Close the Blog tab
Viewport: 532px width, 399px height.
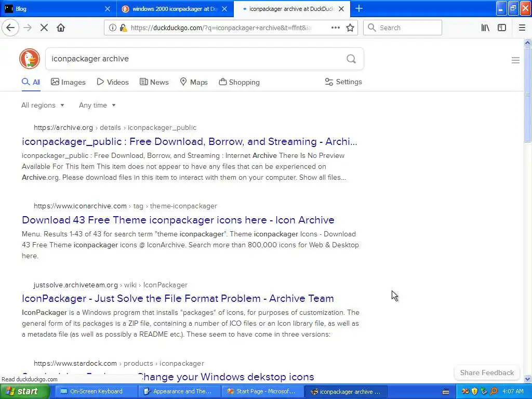tap(107, 9)
